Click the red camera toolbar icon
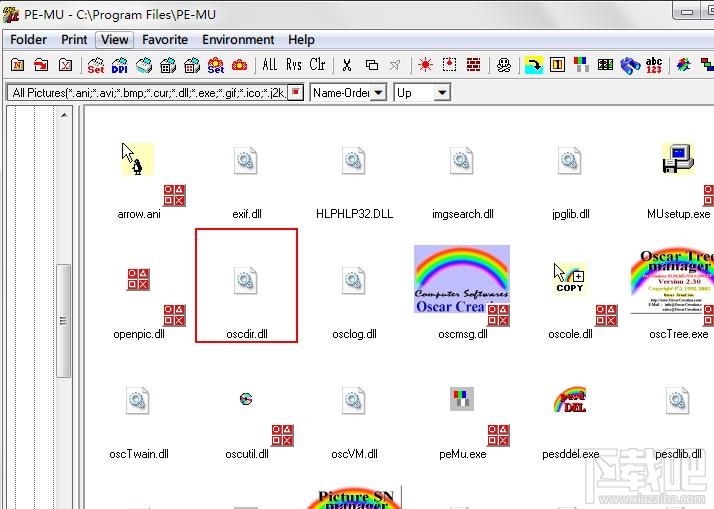714x509 pixels. [240, 65]
